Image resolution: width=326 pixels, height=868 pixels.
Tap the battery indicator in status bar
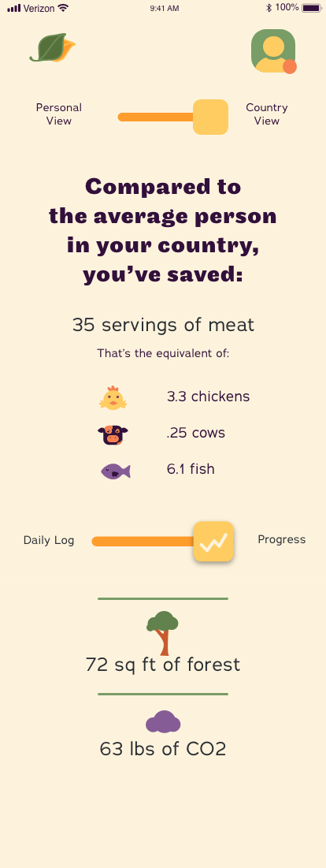click(x=312, y=8)
